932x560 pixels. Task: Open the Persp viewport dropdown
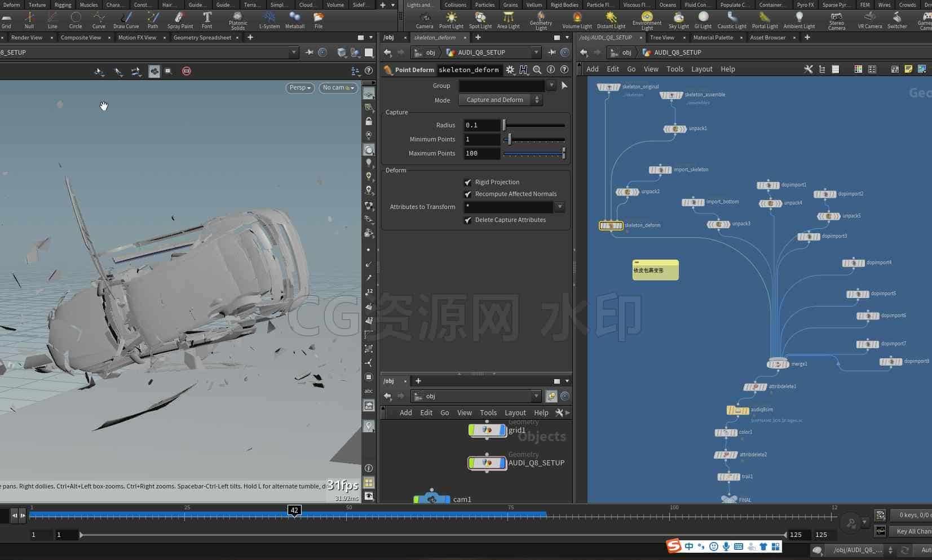(300, 88)
